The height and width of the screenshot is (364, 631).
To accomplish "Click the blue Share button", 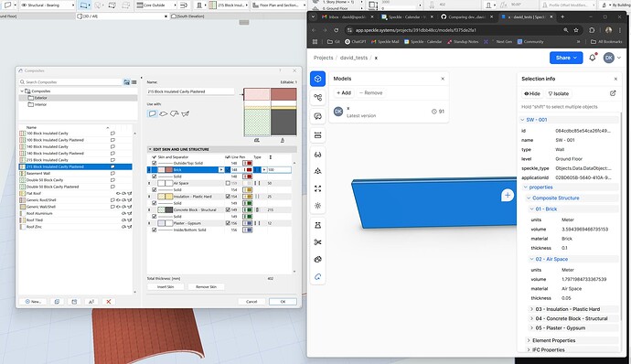I will tap(566, 58).
